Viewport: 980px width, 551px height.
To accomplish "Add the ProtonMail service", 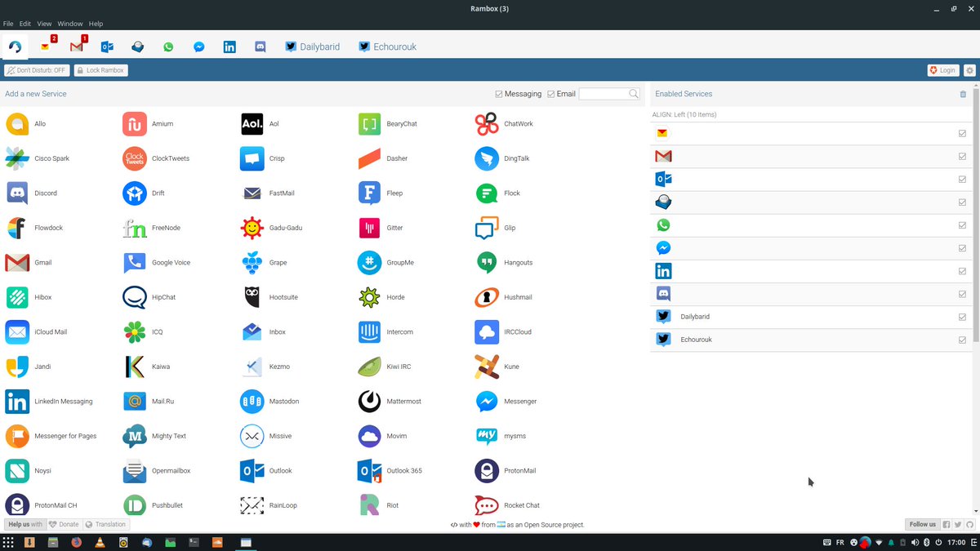I will point(506,471).
